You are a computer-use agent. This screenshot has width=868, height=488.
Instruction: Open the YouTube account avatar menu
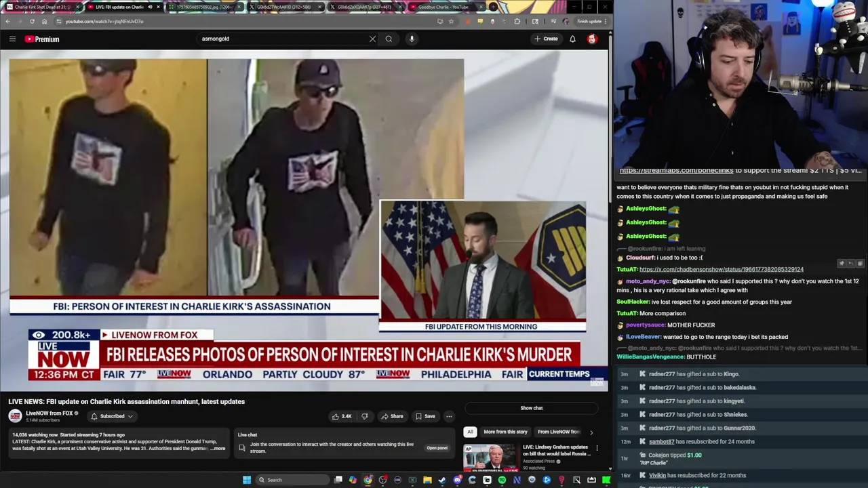[592, 39]
